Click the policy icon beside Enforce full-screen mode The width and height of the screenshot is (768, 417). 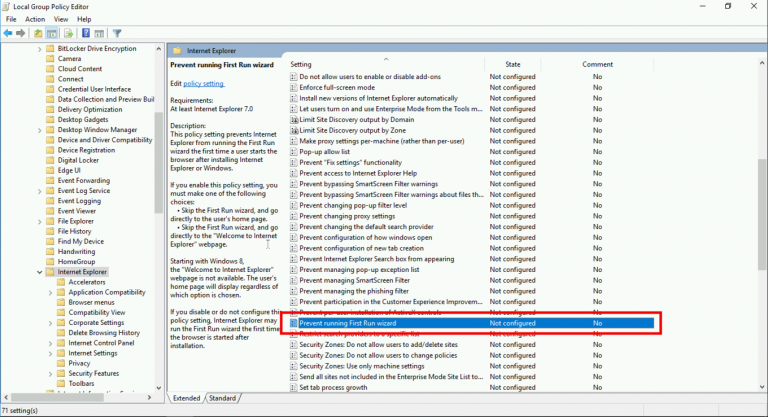(293, 87)
